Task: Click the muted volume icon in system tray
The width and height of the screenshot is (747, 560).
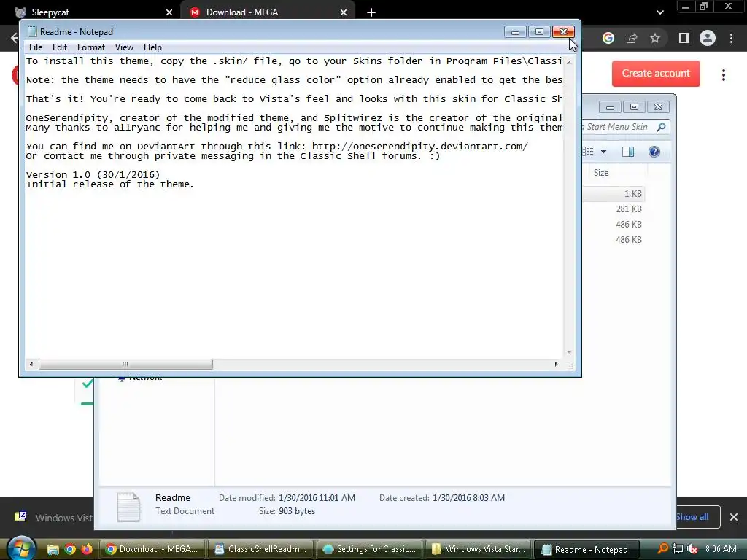Action: (x=692, y=549)
